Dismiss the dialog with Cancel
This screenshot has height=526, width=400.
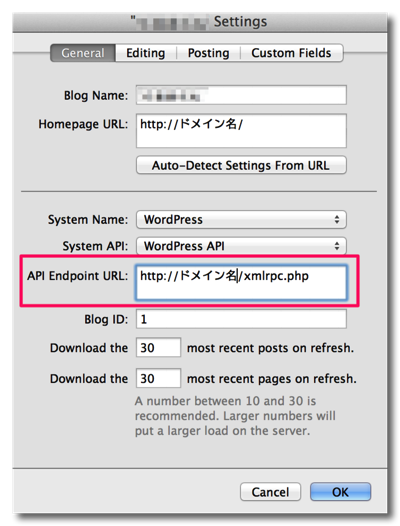(270, 492)
